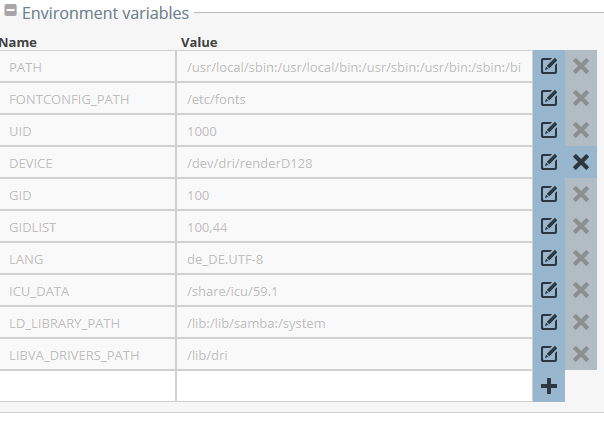Add a new environment variable with plus
This screenshot has width=604, height=425.
pos(549,386)
